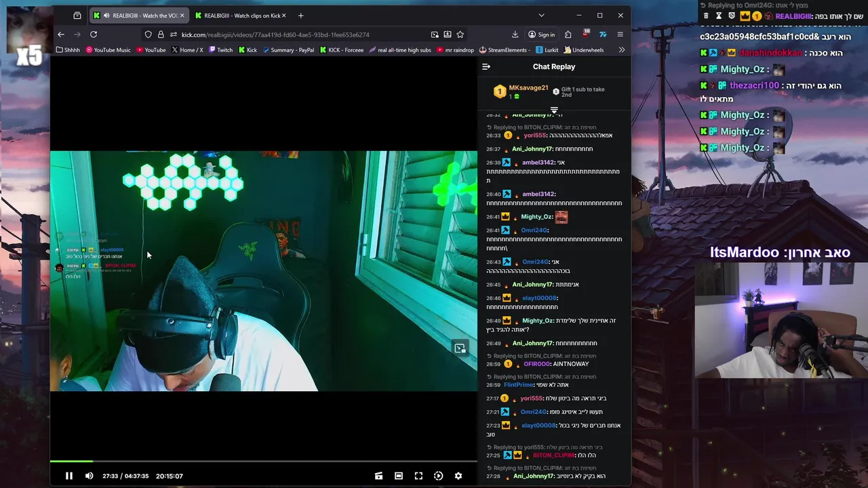The image size is (868, 488).
Task: Reload the Kick page
Action: click(x=94, y=35)
